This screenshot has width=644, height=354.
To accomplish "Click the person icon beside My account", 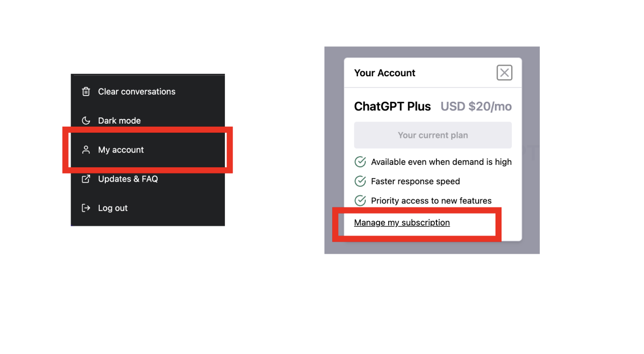I will (86, 150).
